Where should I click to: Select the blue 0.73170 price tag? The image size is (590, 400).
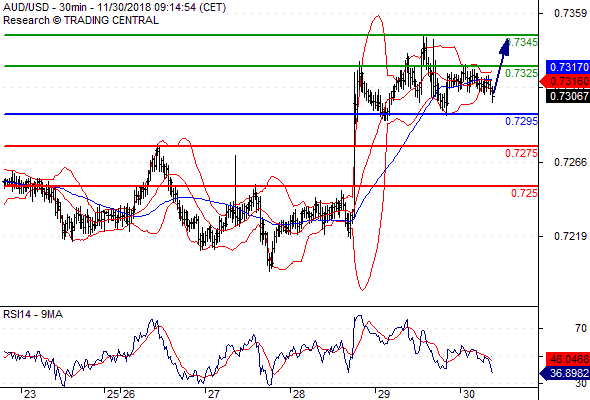[567, 67]
